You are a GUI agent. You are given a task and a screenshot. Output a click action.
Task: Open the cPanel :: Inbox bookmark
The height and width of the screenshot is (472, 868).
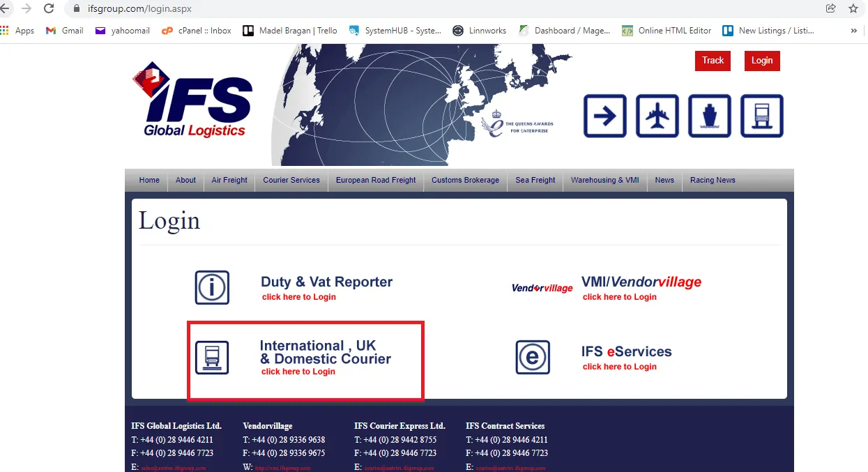(197, 31)
